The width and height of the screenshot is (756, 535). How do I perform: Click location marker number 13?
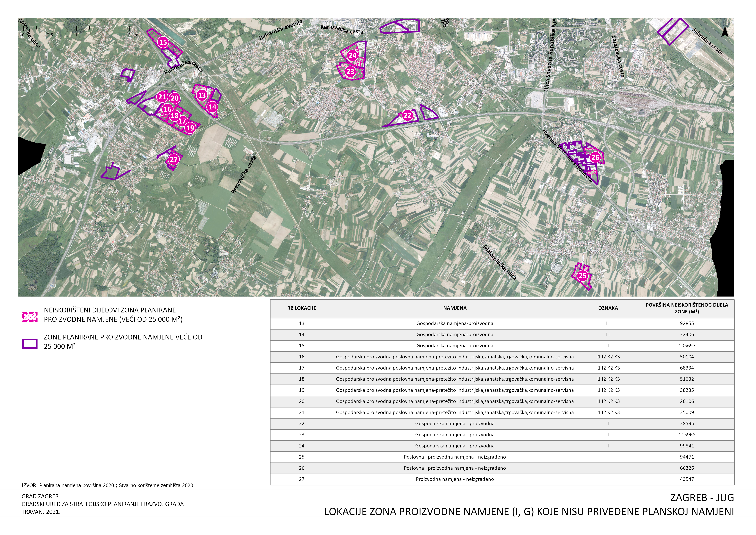[x=202, y=95]
